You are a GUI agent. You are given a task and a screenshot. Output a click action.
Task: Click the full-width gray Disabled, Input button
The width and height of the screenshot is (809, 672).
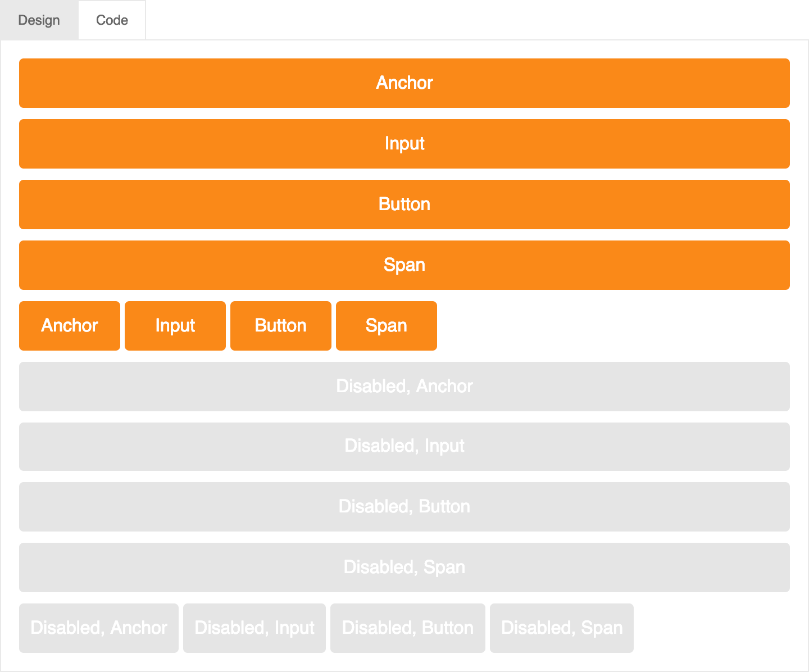click(x=404, y=447)
